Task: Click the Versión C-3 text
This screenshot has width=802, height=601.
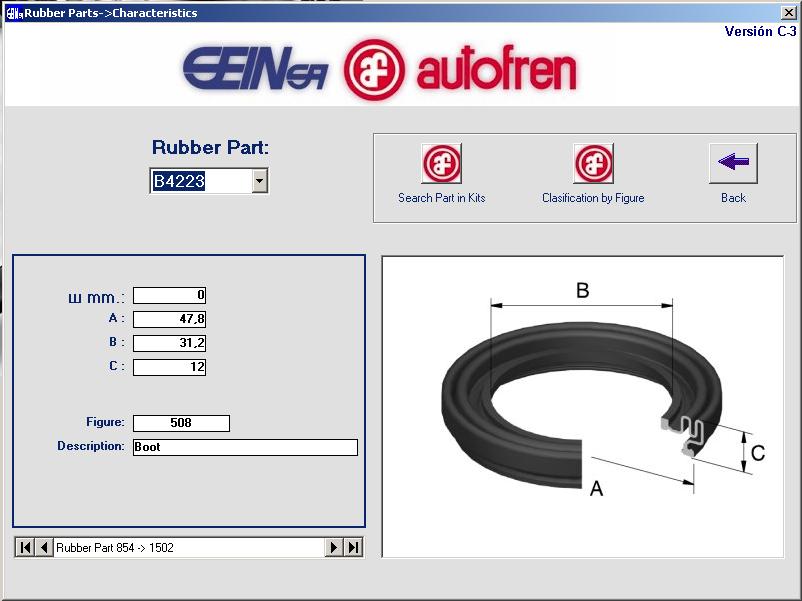Action: 760,31
